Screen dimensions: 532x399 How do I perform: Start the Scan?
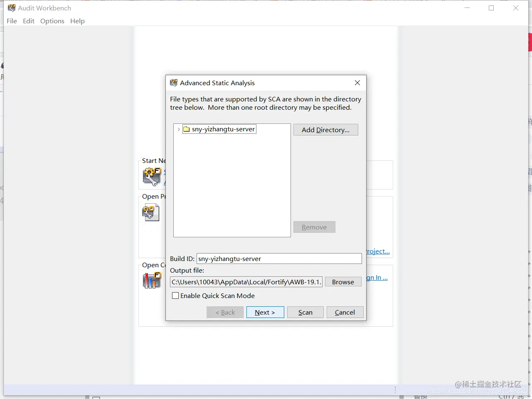pos(305,312)
